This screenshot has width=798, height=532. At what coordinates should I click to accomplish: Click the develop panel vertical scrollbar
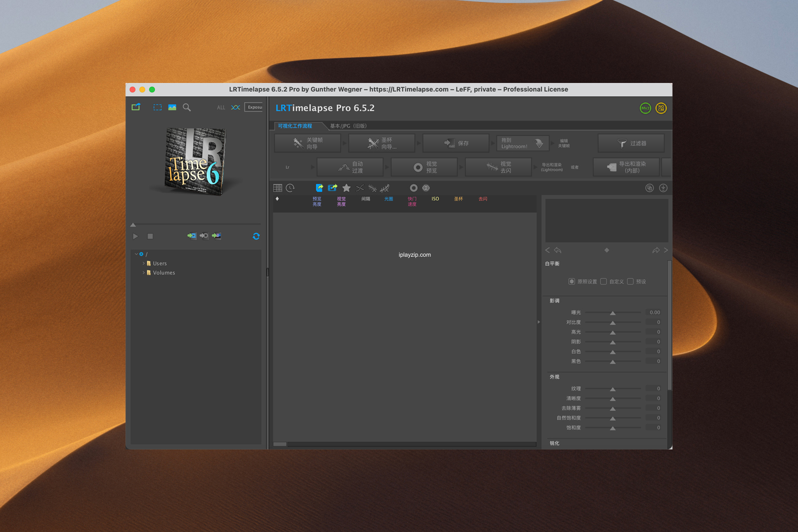click(x=670, y=325)
